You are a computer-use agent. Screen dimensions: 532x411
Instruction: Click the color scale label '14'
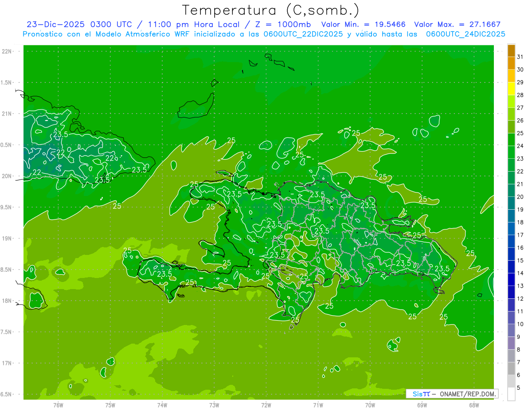coord(520,273)
